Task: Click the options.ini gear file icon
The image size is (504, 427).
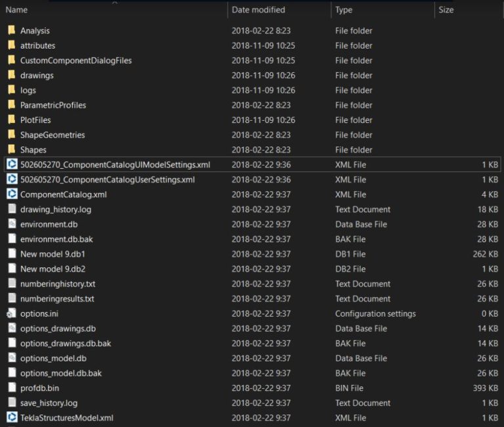Action: click(x=12, y=313)
